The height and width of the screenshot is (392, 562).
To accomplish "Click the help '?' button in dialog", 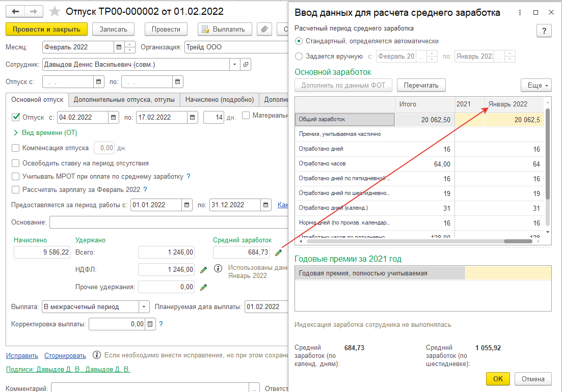I will click(544, 31).
